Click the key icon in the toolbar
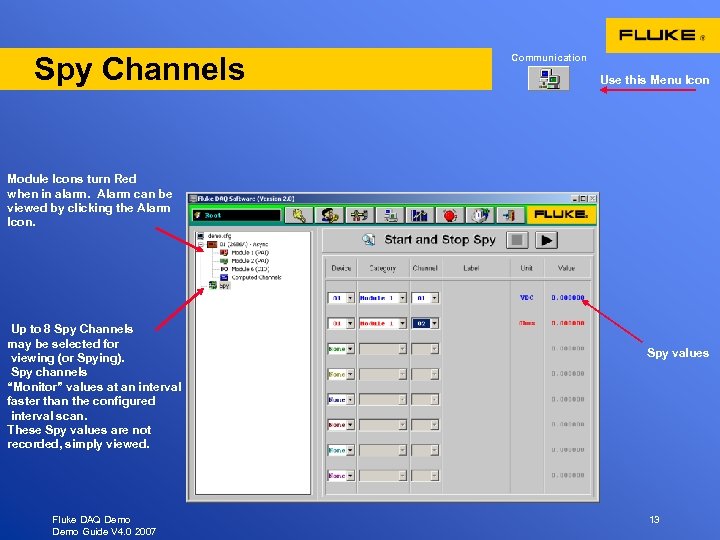The image size is (720, 540). pos(299,215)
